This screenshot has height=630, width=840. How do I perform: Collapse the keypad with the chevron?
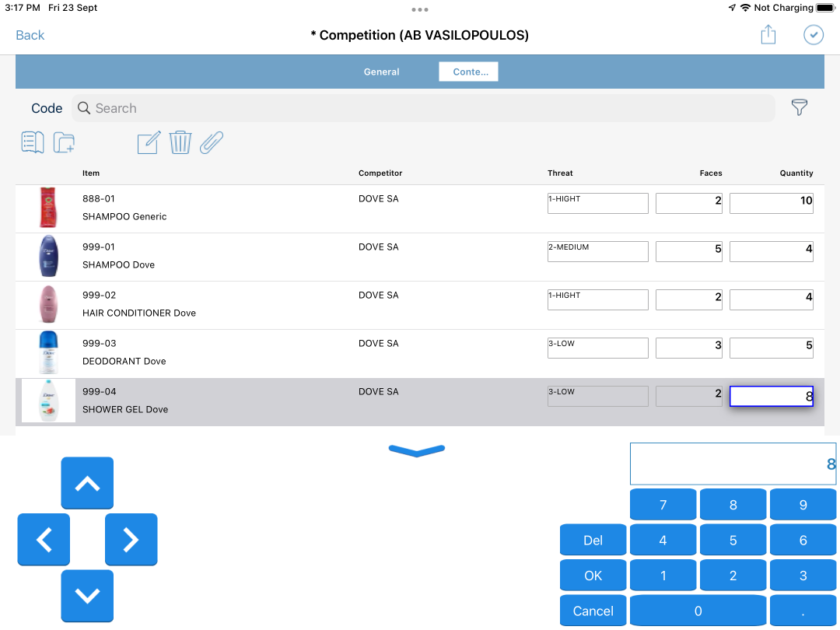(x=417, y=450)
